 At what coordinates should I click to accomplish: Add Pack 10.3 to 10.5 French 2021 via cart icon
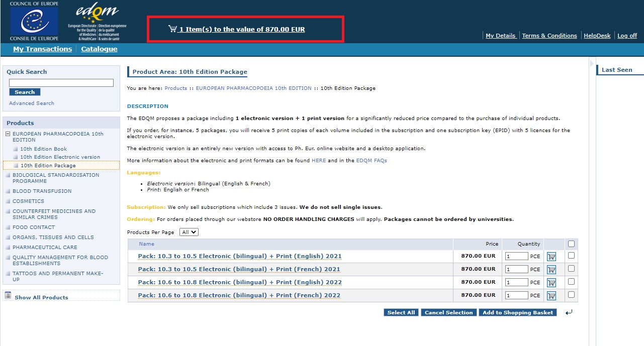click(551, 270)
